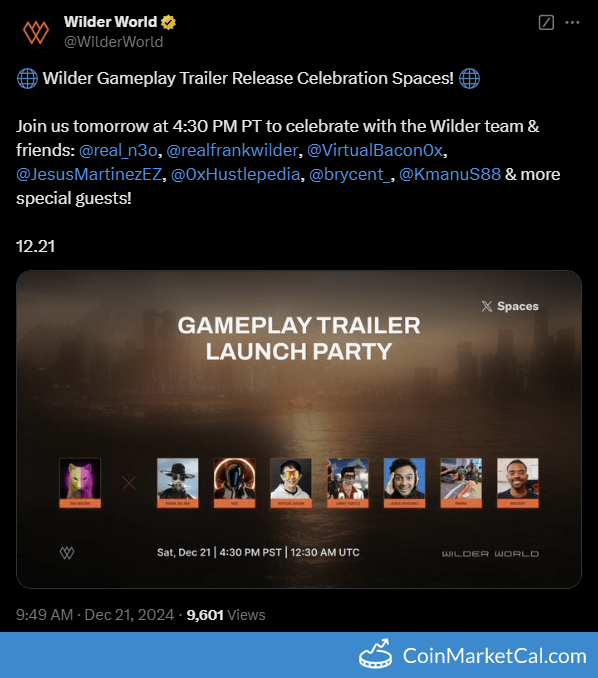Open the @brycent_ mention

pyautogui.click(x=350, y=174)
